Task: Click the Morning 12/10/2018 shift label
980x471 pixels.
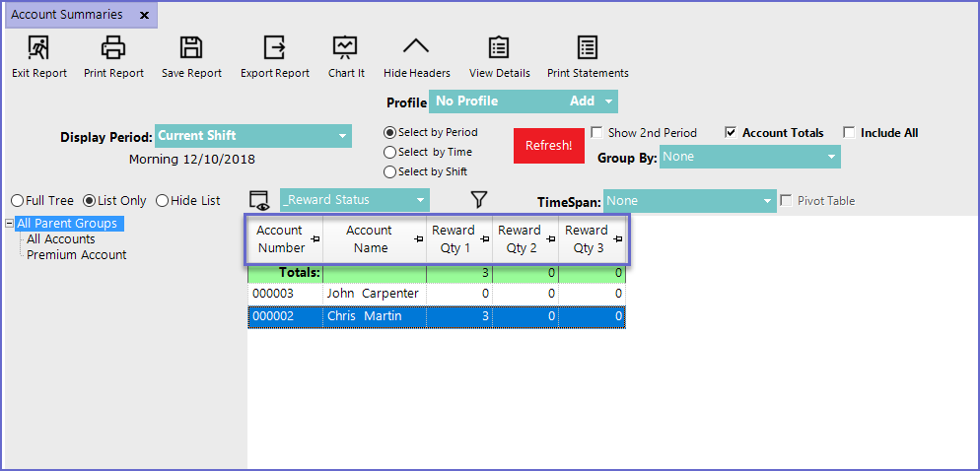Action: click(192, 160)
